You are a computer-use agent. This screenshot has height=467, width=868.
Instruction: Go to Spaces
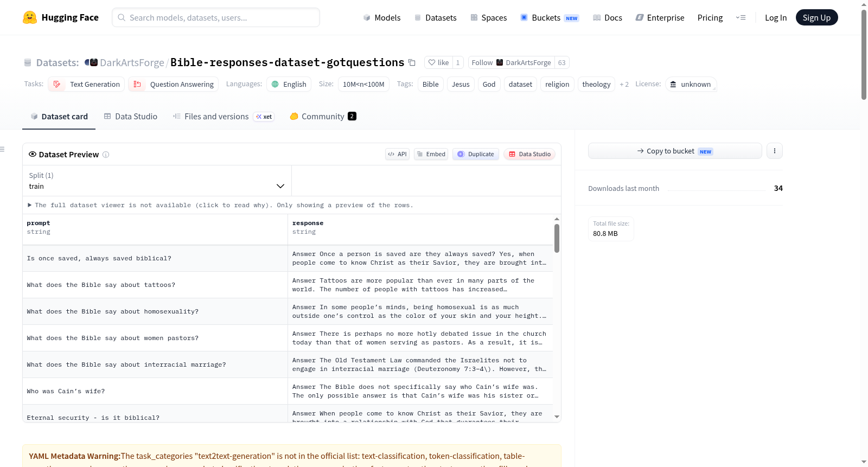click(489, 17)
